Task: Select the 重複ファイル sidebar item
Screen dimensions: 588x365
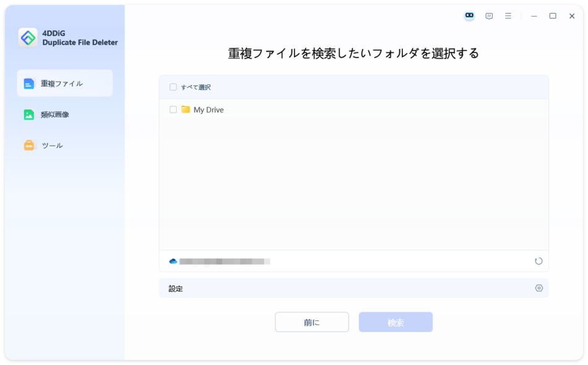Action: 65,83
